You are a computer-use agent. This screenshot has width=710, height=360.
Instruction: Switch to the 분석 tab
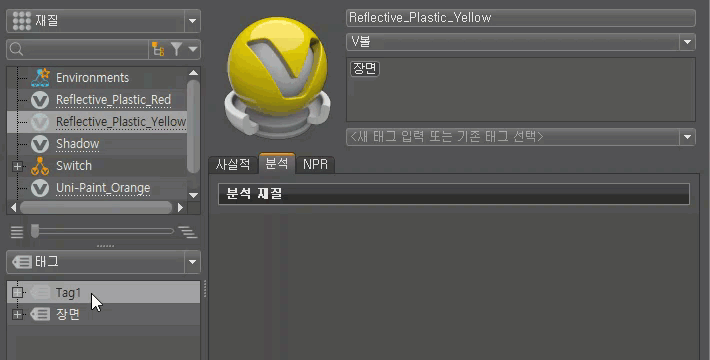click(277, 163)
